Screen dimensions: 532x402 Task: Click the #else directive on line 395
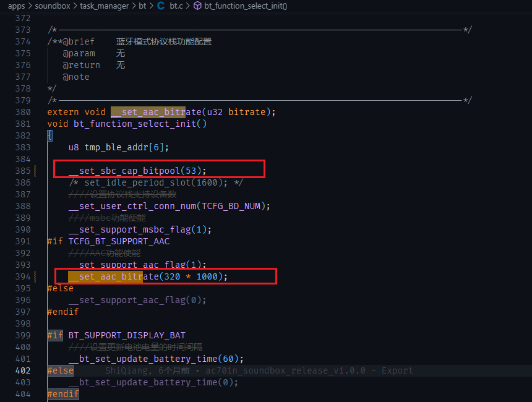[61, 288]
